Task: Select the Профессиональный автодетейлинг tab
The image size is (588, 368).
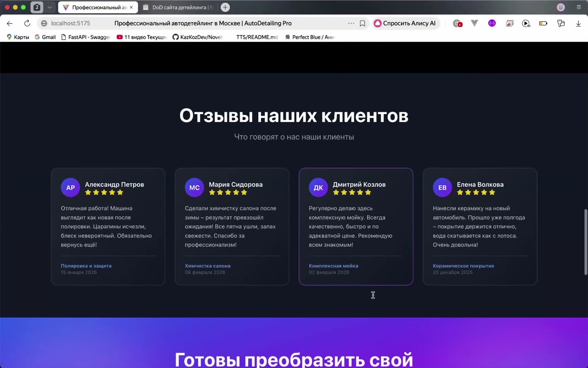Action: pyautogui.click(x=98, y=7)
